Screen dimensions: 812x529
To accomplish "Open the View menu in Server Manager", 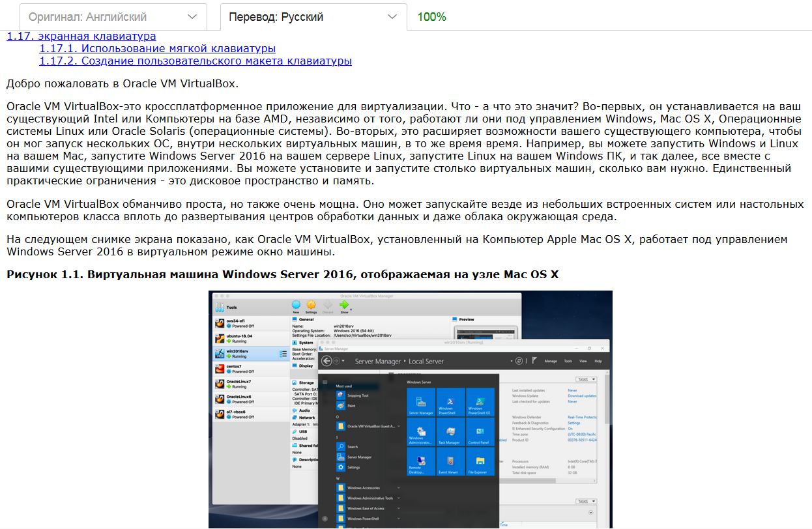I will tap(583, 361).
